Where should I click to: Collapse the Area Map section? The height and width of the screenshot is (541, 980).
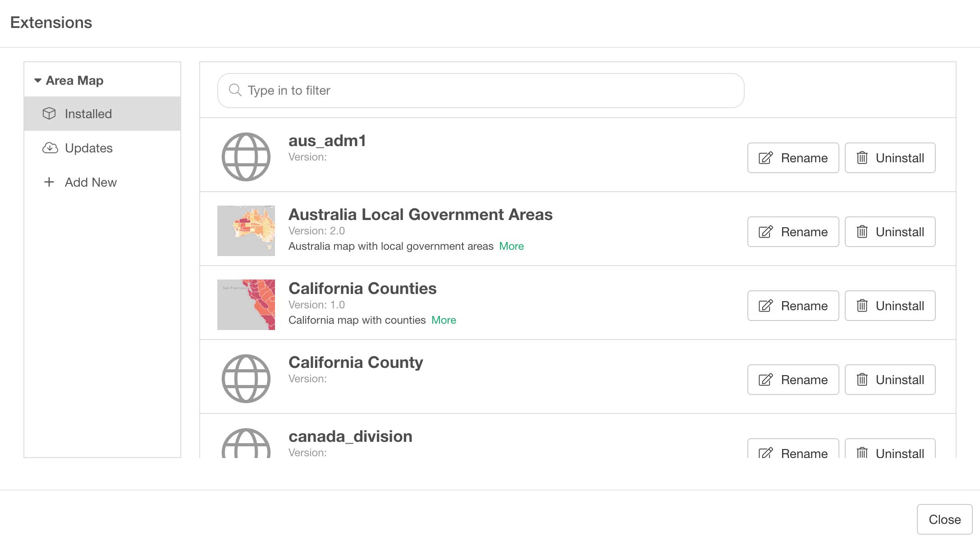[38, 80]
